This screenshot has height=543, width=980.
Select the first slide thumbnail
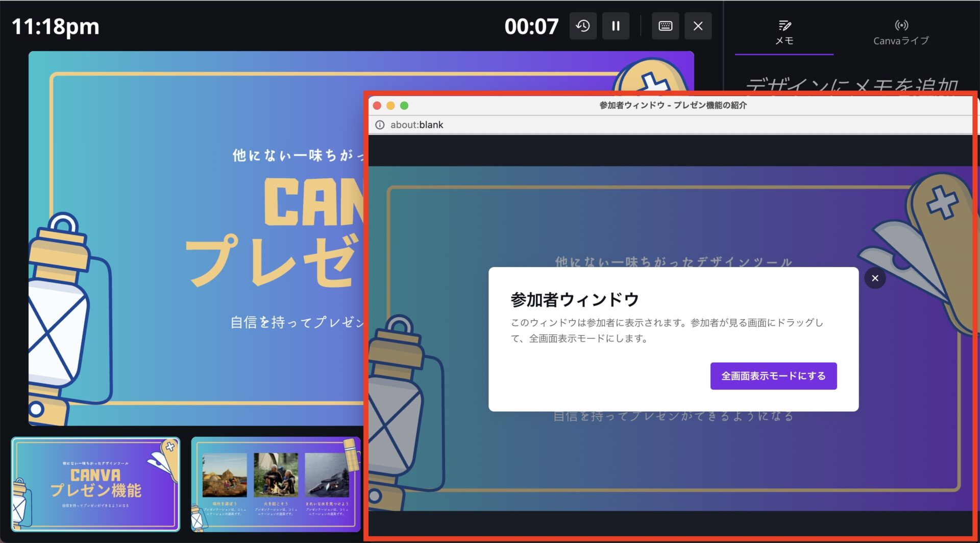click(95, 484)
